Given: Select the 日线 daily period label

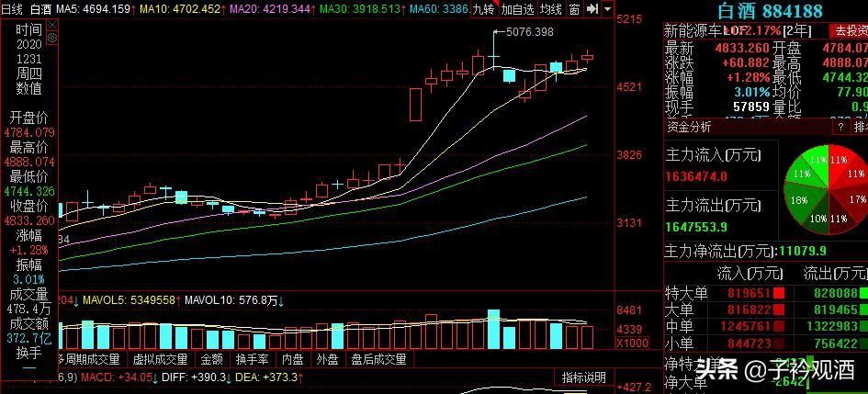Looking at the screenshot, I should (12, 9).
